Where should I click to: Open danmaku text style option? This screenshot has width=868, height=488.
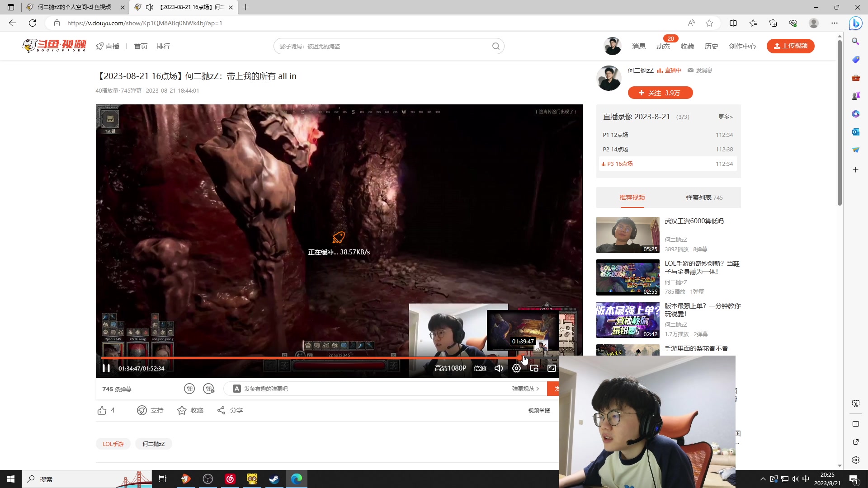[236, 389]
